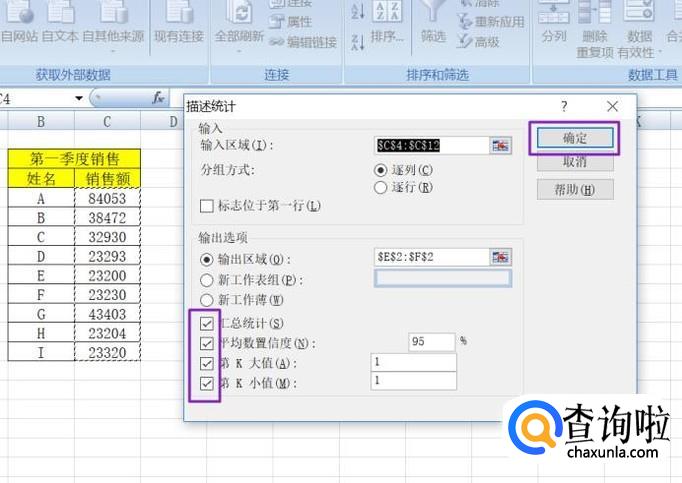Click the range selector icon for 输出区域
Screen dimensions: 682x483
(501, 257)
